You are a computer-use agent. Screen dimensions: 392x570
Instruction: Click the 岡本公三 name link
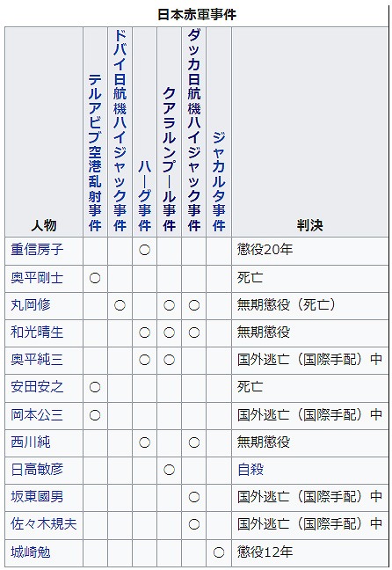click(37, 415)
